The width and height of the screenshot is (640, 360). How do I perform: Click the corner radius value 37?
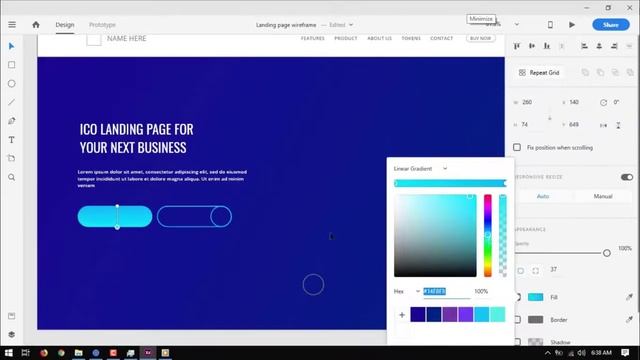coord(553,269)
